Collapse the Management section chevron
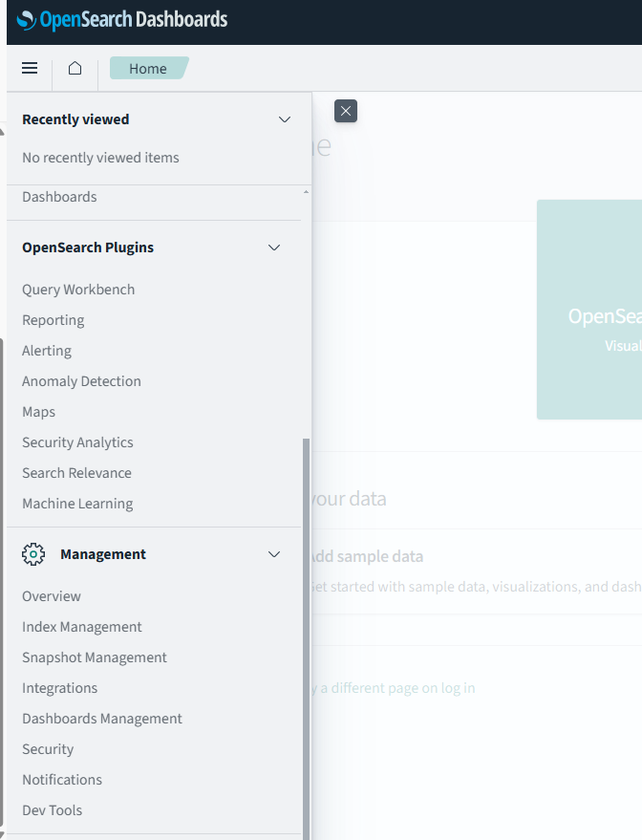Image resolution: width=642 pixels, height=840 pixels. [274, 554]
